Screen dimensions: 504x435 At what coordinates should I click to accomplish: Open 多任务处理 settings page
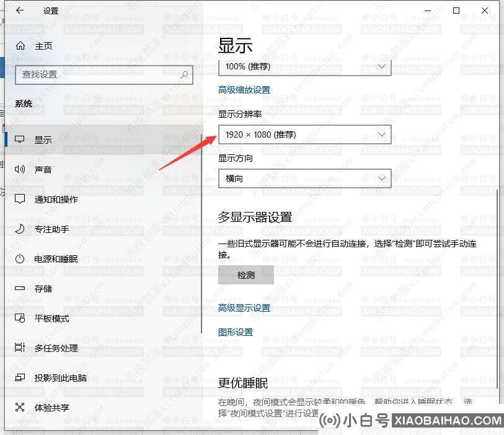click(x=103, y=348)
